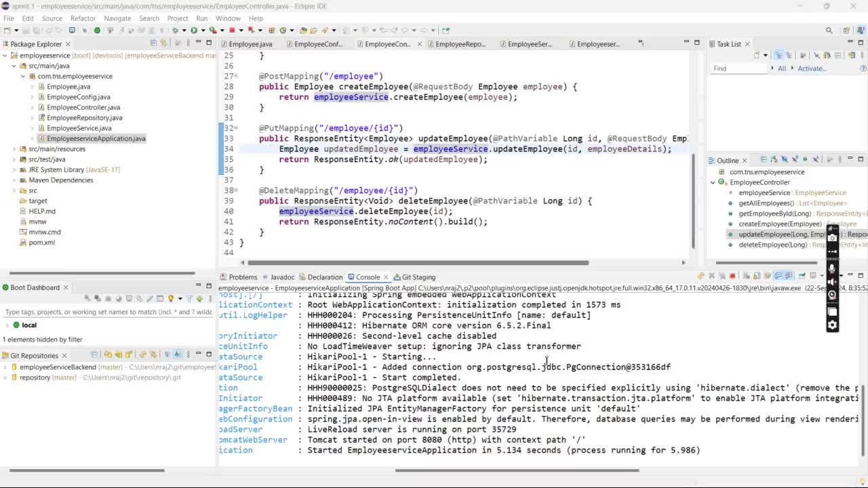Click the add/clone repository icon in Git Repositories
868x488 pixels.
(x=119, y=354)
